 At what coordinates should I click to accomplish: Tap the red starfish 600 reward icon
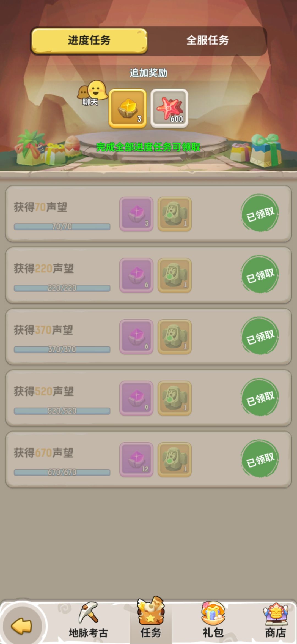169,108
